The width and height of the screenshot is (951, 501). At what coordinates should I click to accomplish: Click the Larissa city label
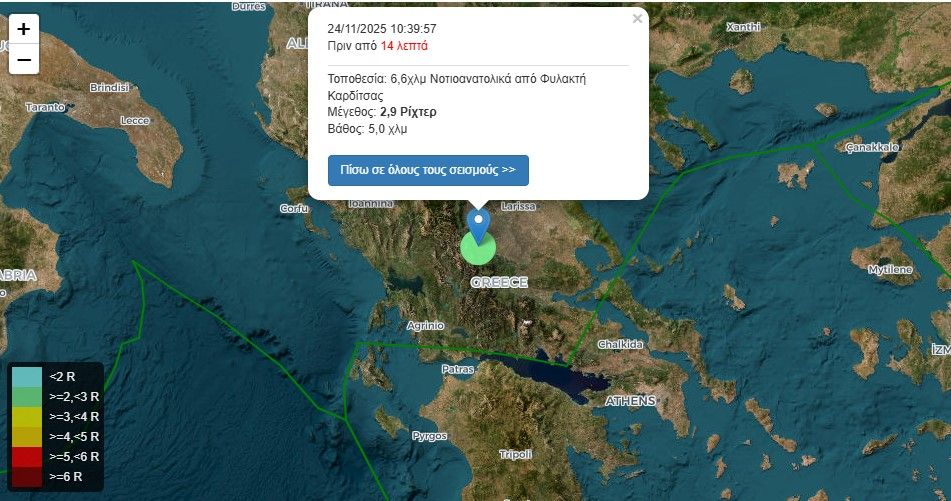(x=519, y=206)
